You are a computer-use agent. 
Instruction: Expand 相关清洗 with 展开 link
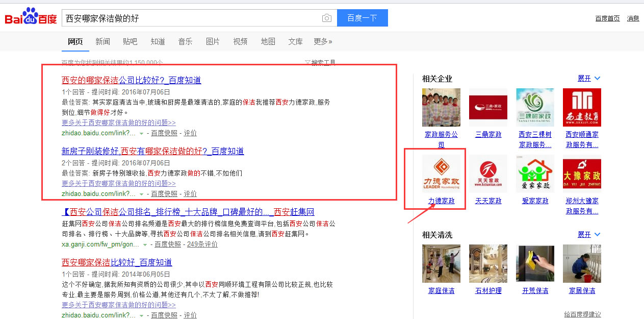589,234
